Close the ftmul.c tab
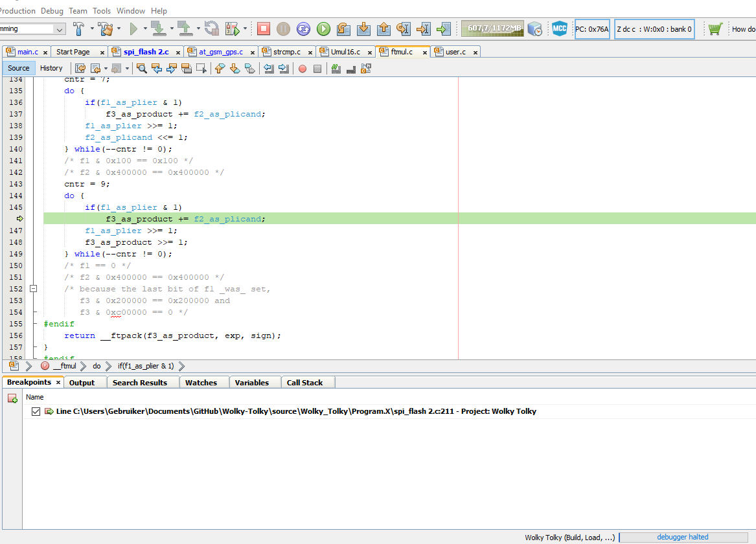This screenshot has height=544, width=756. click(425, 52)
